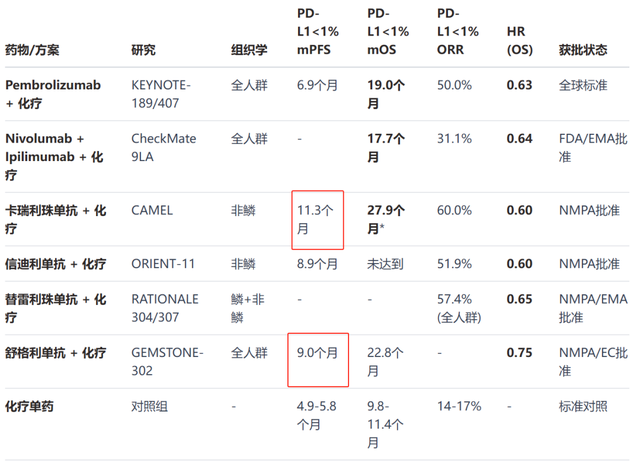Click the red-boxed 11.3个月 mPFS cell

point(318,220)
